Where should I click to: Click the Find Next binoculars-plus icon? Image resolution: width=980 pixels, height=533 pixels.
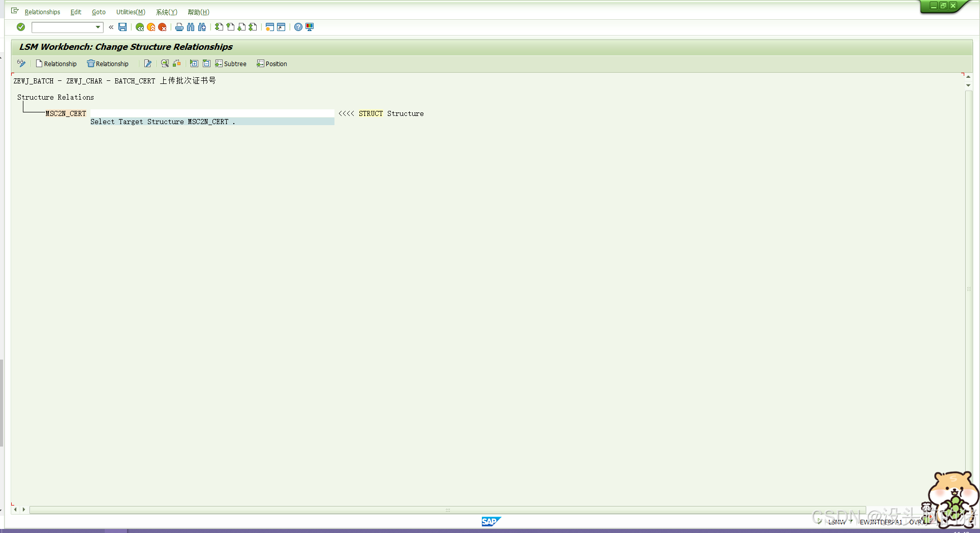click(x=202, y=27)
